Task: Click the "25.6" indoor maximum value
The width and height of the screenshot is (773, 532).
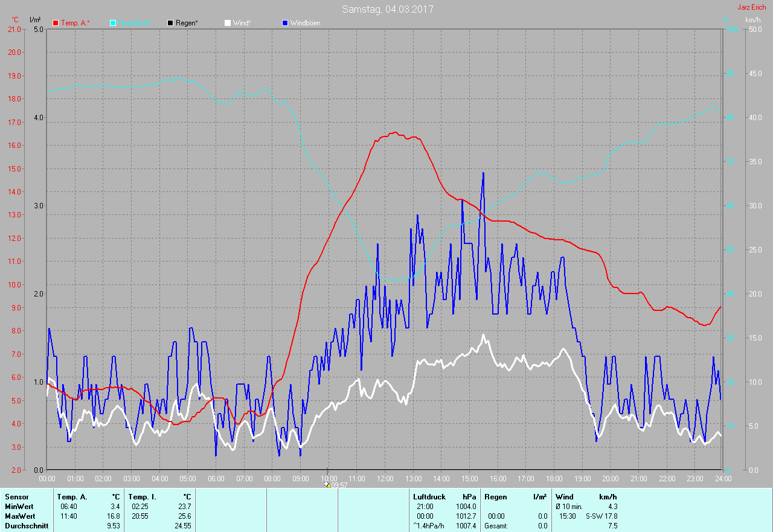Action: coord(184,516)
